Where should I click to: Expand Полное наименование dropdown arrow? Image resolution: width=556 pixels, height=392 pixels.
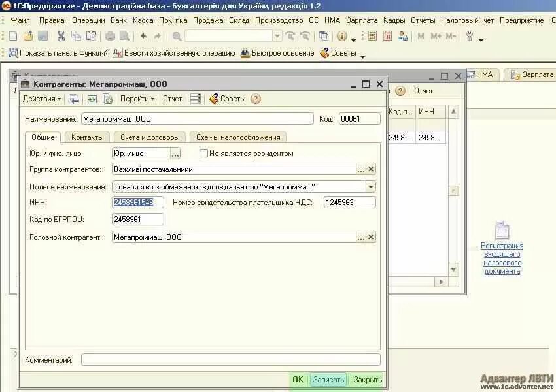(370, 187)
